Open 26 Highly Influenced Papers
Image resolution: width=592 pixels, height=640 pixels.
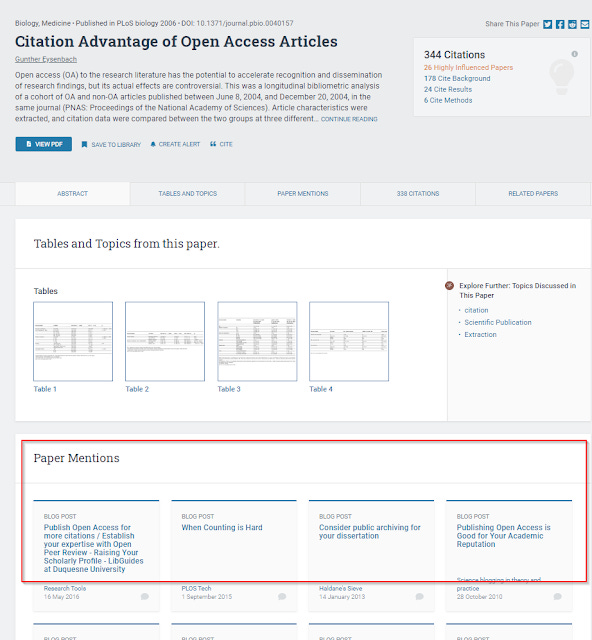[468, 67]
